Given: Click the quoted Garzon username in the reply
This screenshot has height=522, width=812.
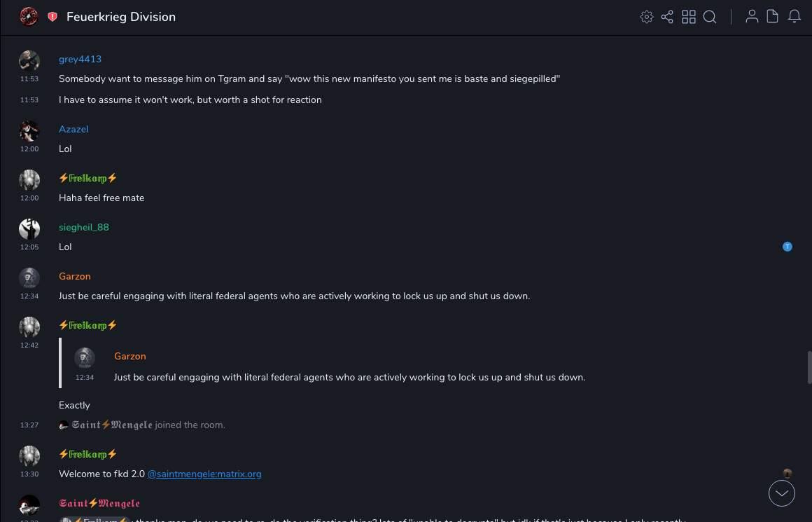Looking at the screenshot, I should (130, 357).
